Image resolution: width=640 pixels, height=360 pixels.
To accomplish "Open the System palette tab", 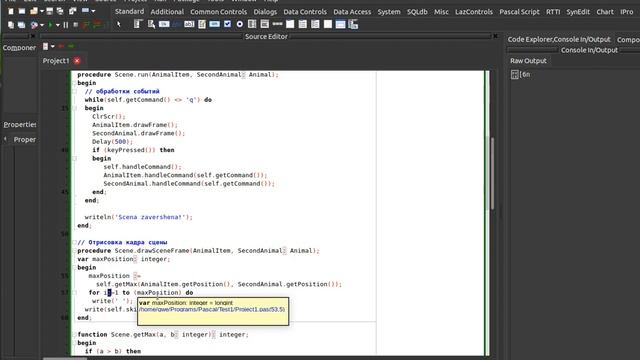I will 389,12.
